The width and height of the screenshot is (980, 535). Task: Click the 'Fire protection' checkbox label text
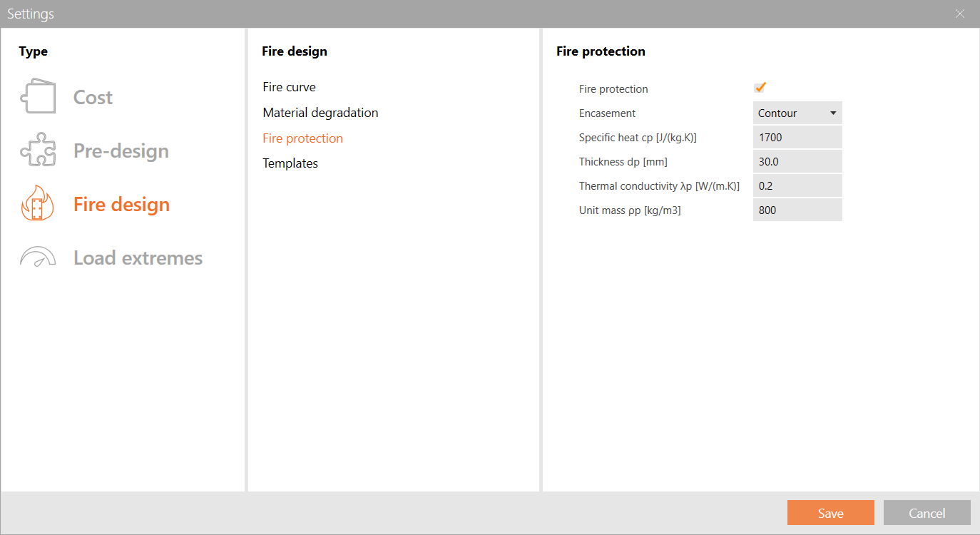click(x=613, y=89)
